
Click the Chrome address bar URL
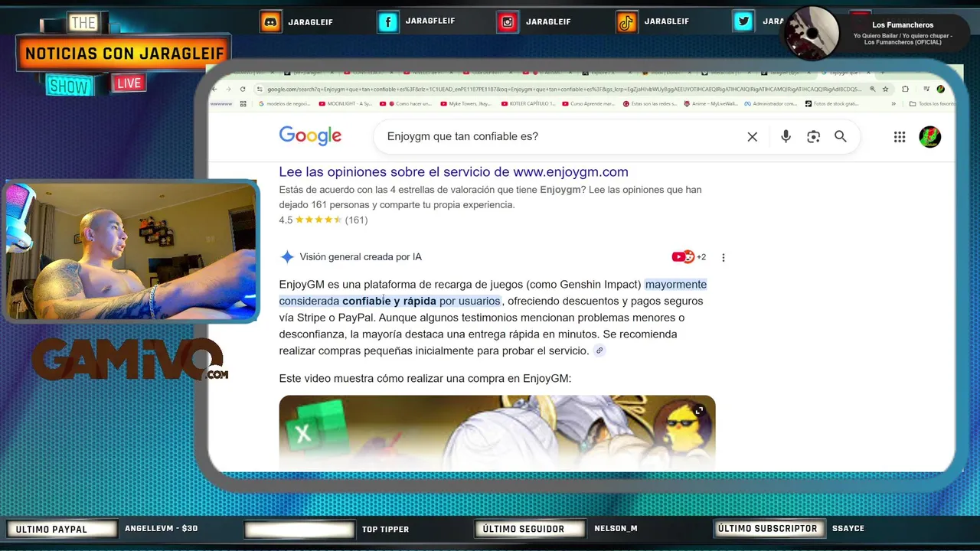(x=564, y=90)
